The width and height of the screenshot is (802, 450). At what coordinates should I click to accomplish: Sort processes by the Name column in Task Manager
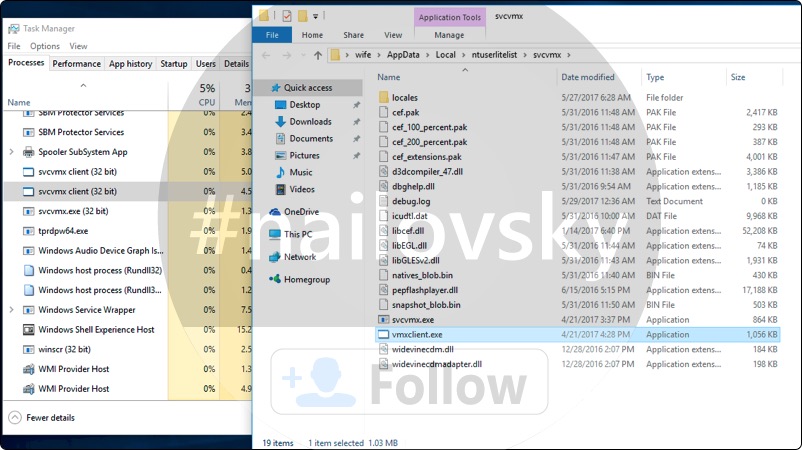[x=19, y=102]
